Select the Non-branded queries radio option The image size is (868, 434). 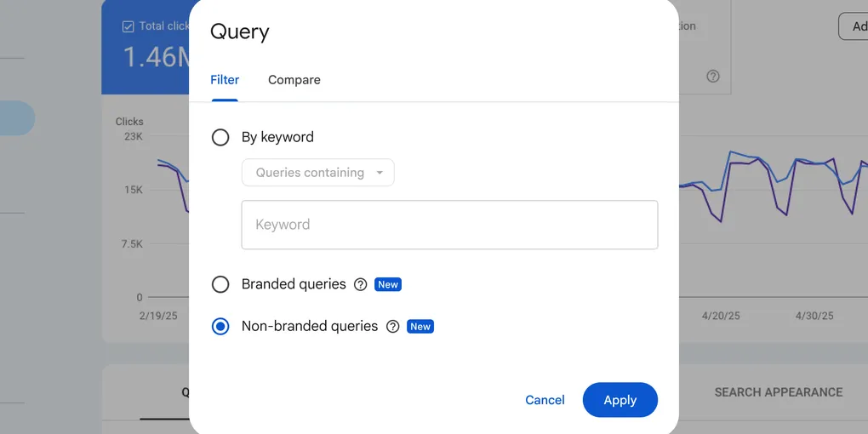pos(220,327)
